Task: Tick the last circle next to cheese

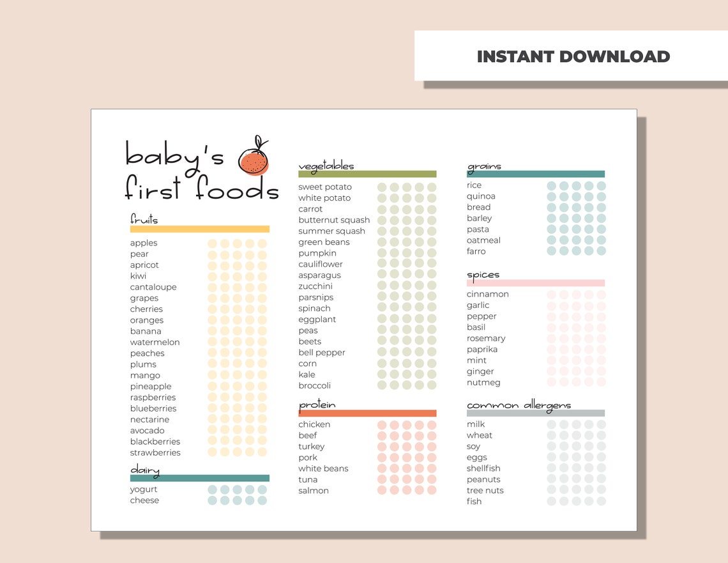Action: pos(262,500)
